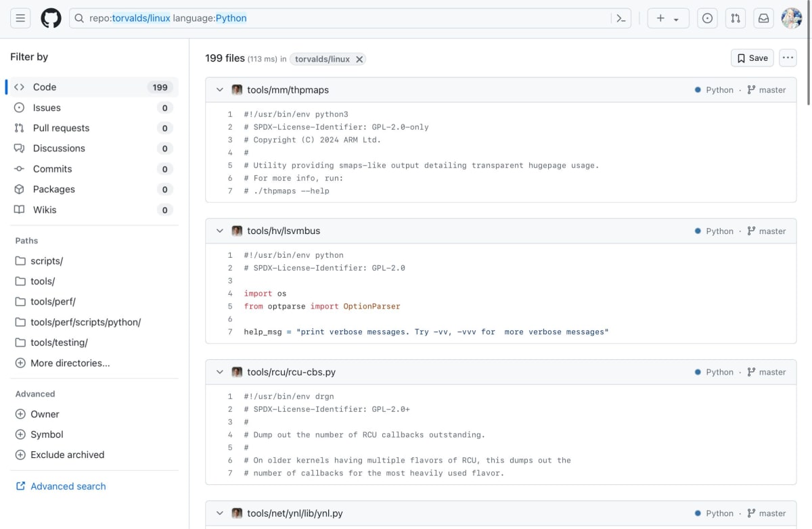Open the three-dots more options menu

[788, 58]
